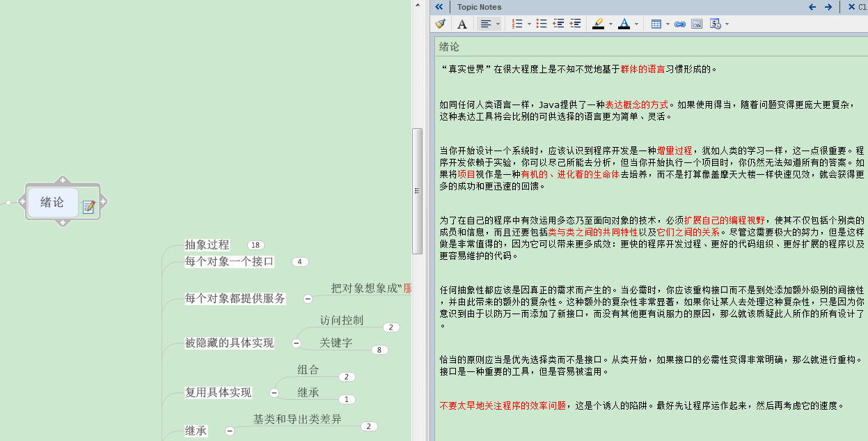Select the 继承 subtopic under 复用具体实现
This screenshot has width=868, height=441.
point(308,392)
